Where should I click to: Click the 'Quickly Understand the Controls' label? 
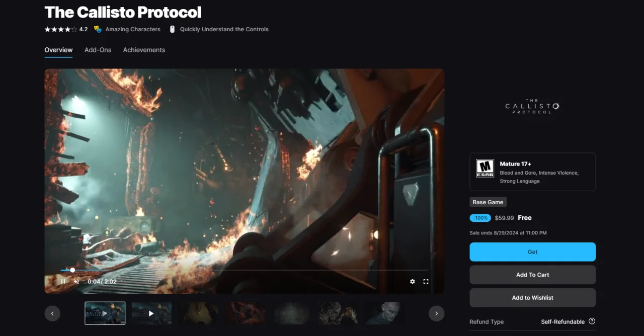(224, 29)
